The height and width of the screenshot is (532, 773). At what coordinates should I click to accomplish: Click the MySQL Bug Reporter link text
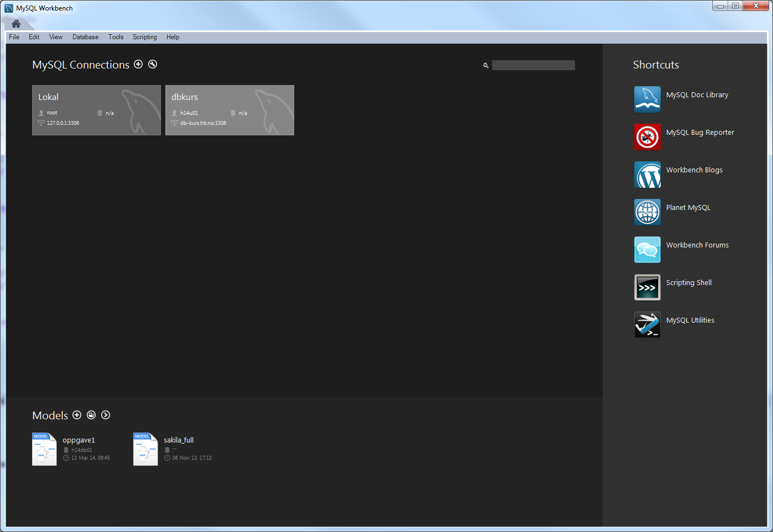700,133
